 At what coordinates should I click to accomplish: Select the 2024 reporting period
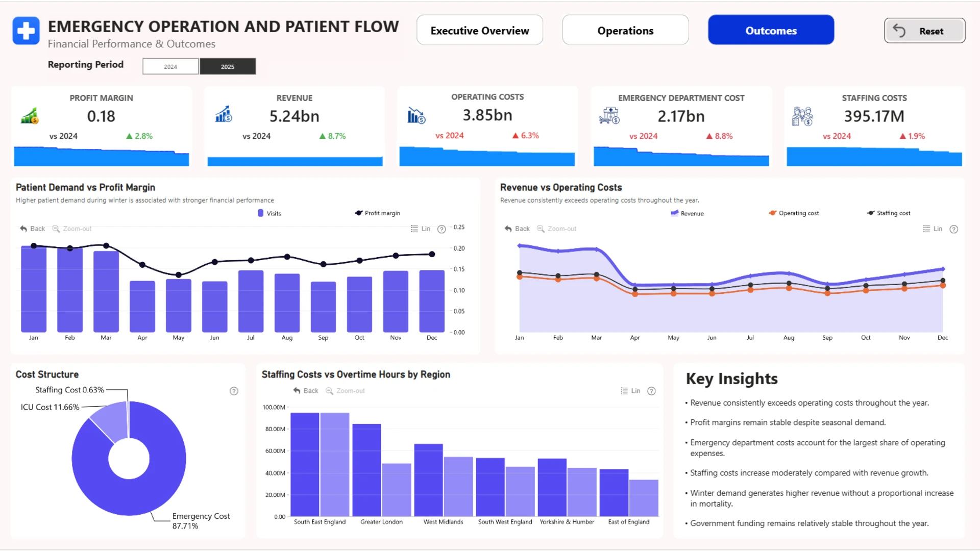170,66
